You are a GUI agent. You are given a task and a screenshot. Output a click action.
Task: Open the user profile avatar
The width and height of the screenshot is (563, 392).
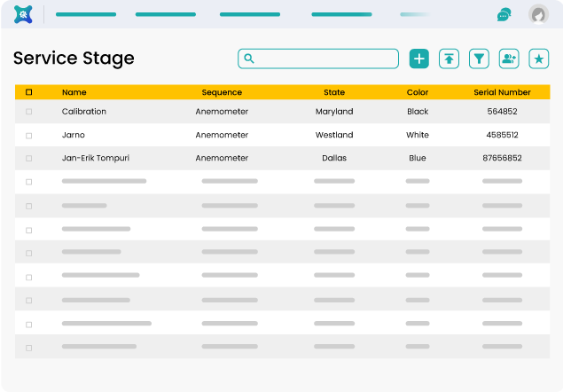pyautogui.click(x=537, y=14)
